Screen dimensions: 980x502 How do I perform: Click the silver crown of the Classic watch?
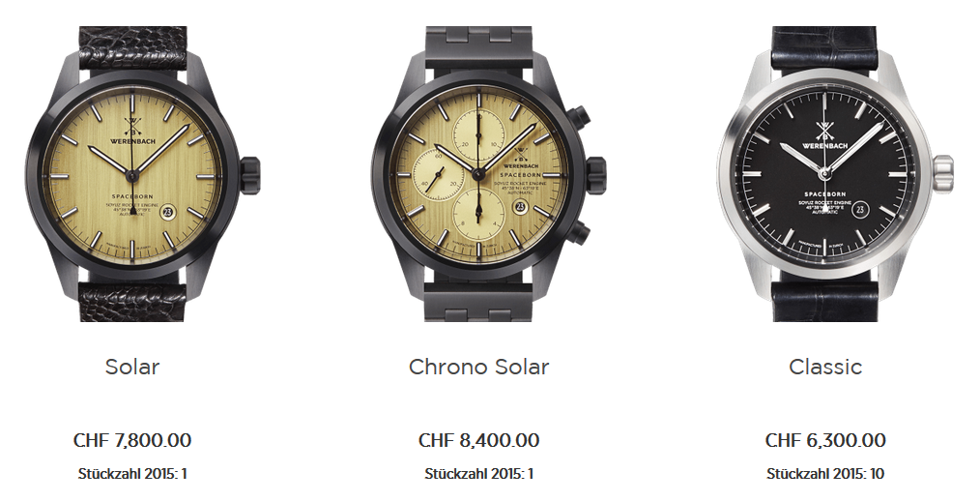click(x=943, y=172)
